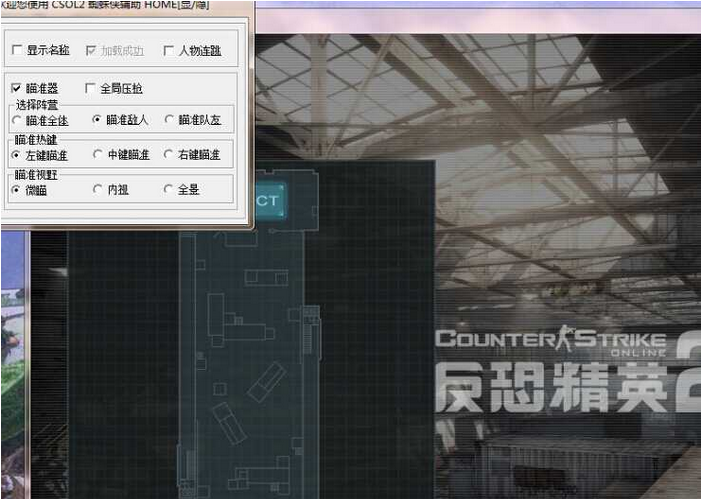Uncheck the 瞄准器 checkbox
The width and height of the screenshot is (701, 499).
pos(17,88)
